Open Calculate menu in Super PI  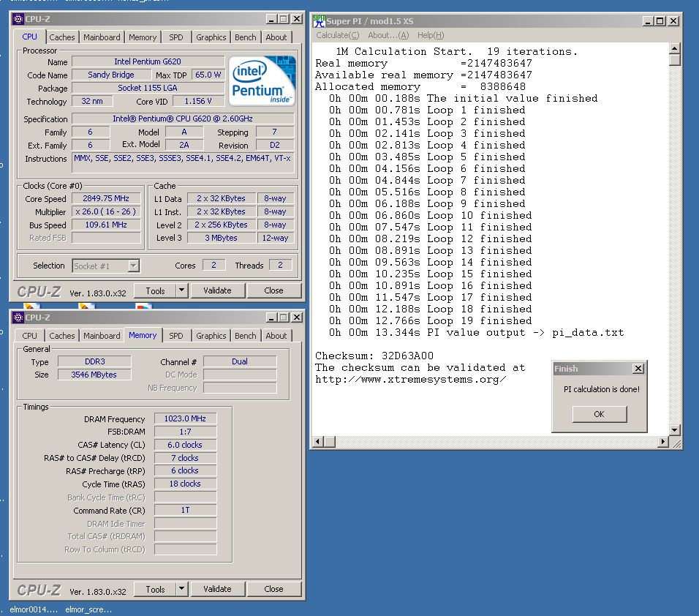click(338, 35)
